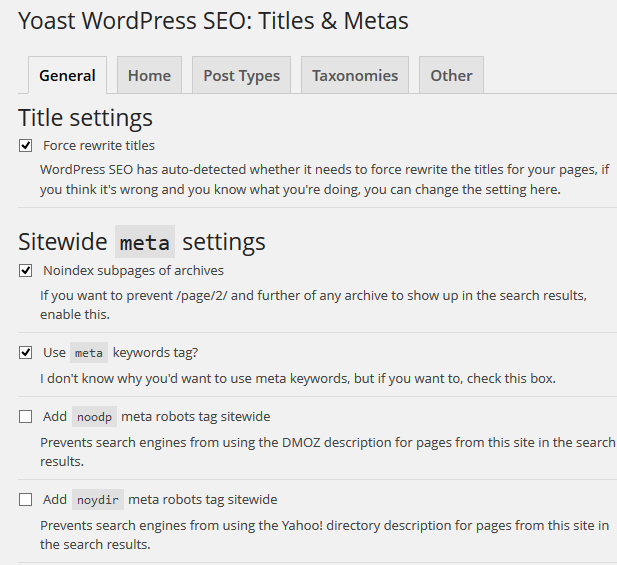Viewport: 617px width, 565px height.
Task: Uncheck the Force rewrite titles checkbox
Action: pyautogui.click(x=26, y=146)
